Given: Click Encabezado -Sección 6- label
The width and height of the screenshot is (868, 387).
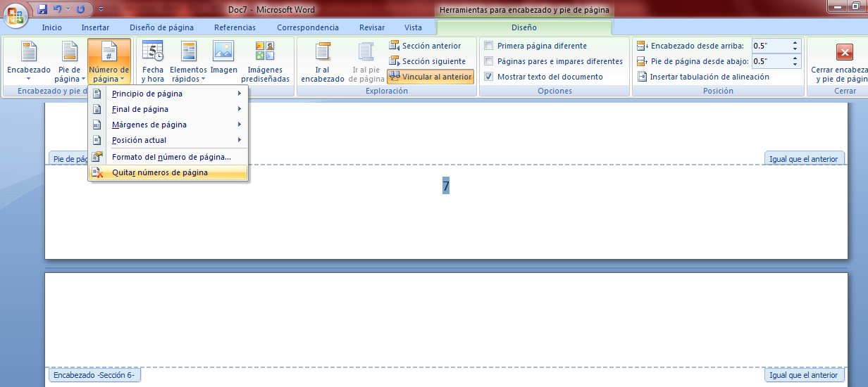Looking at the screenshot, I should [x=94, y=375].
